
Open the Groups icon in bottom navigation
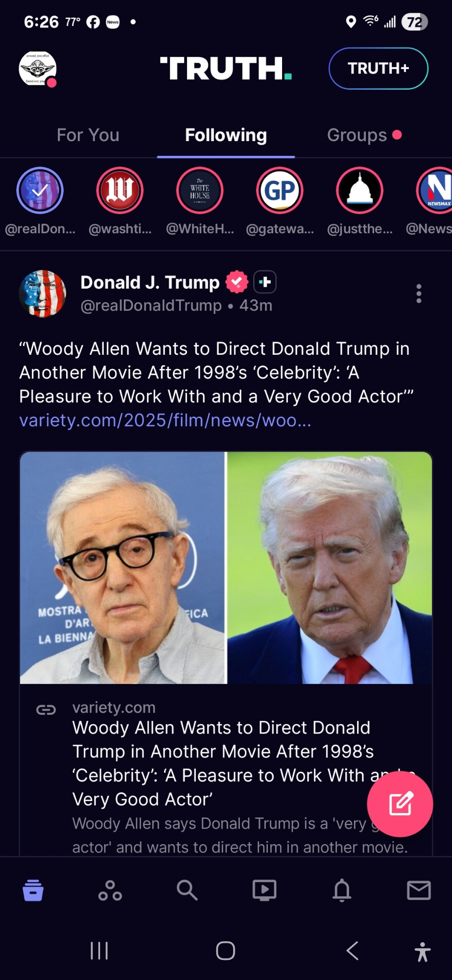[110, 890]
